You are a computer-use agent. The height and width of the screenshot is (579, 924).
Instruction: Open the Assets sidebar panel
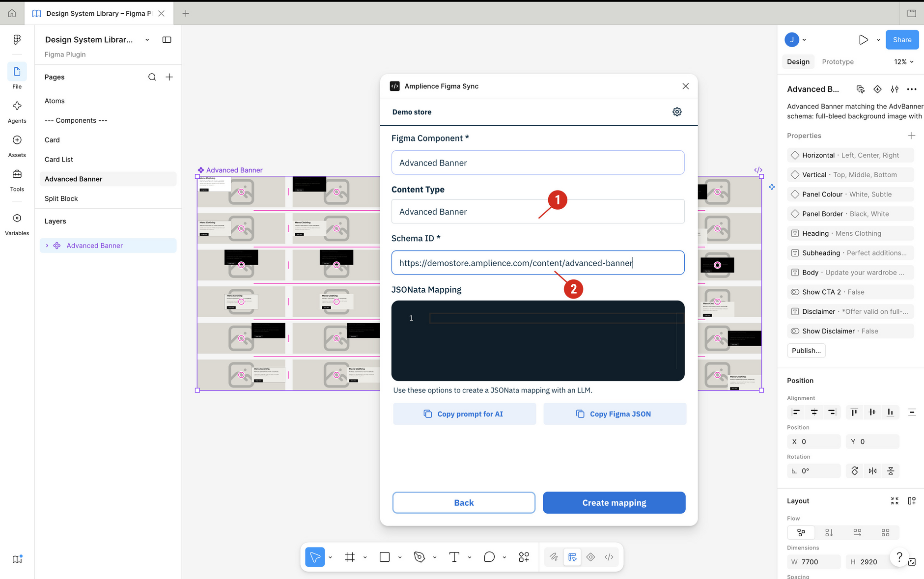point(17,146)
